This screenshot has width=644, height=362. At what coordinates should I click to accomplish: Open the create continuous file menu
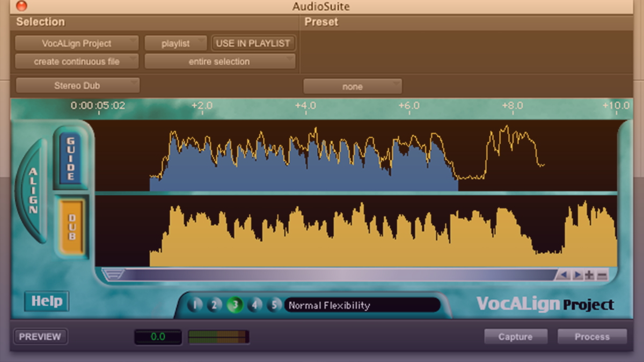[x=76, y=61]
